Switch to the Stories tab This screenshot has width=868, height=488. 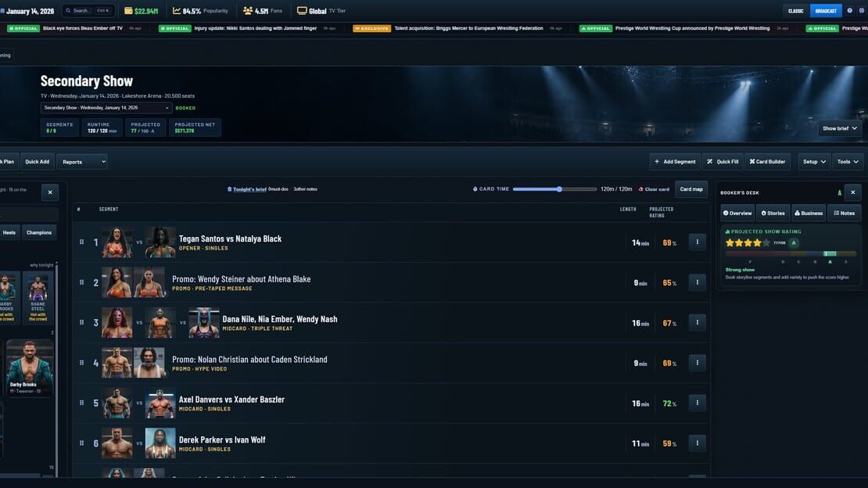pos(773,213)
